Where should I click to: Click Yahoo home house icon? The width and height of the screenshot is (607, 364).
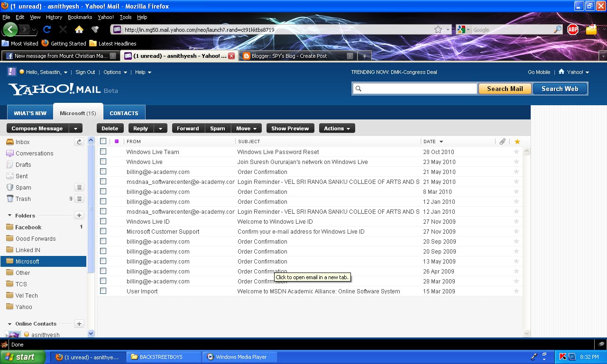click(561, 72)
